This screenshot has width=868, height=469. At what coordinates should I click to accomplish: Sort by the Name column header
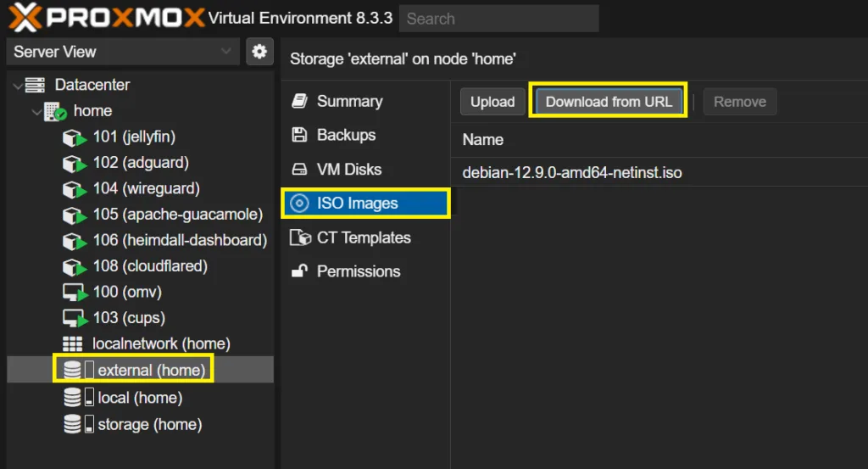point(483,140)
